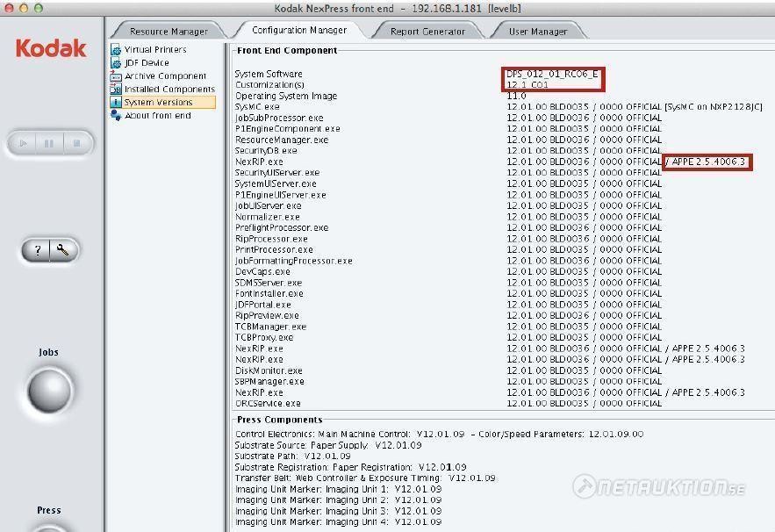Select JDF Device in the list
This screenshot has height=532, width=775.
(147, 63)
